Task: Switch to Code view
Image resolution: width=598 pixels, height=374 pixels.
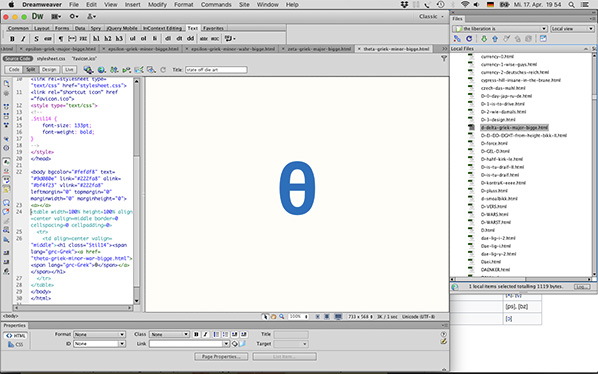Action: (14, 69)
